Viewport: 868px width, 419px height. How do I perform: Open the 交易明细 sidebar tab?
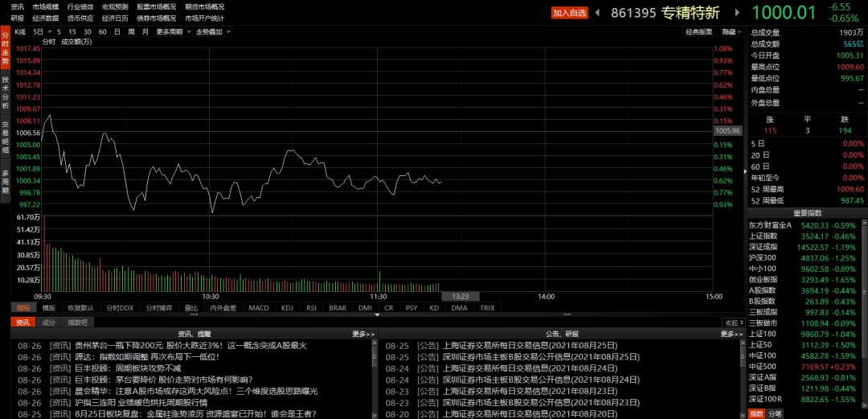coord(5,137)
